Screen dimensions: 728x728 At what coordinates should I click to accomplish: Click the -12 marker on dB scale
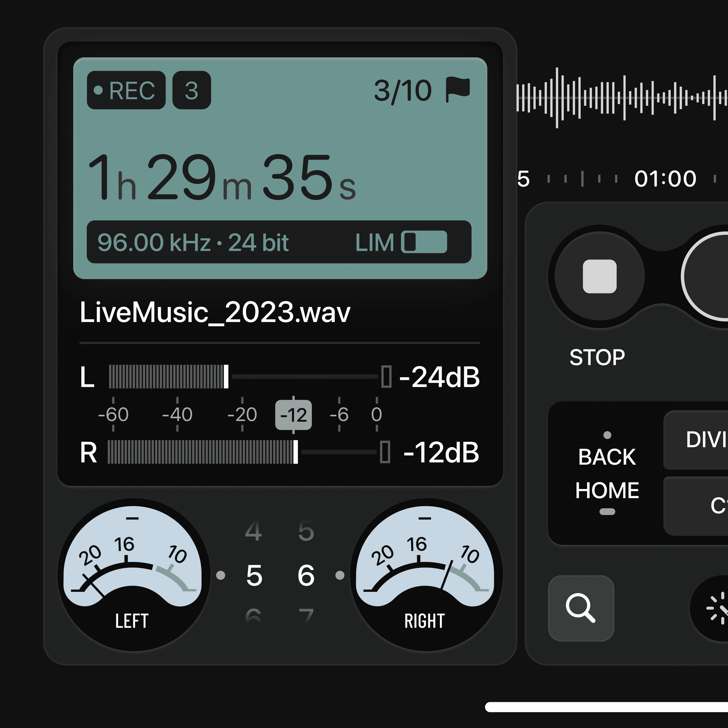tap(293, 415)
